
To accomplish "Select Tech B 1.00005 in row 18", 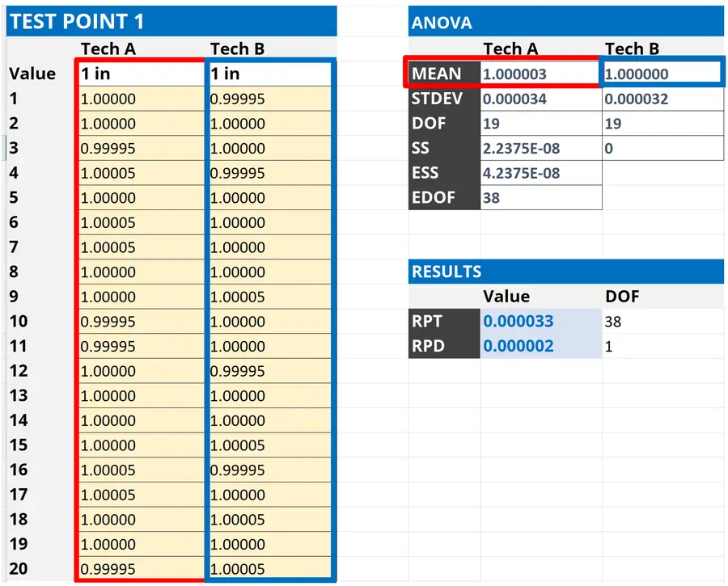I will pyautogui.click(x=270, y=519).
